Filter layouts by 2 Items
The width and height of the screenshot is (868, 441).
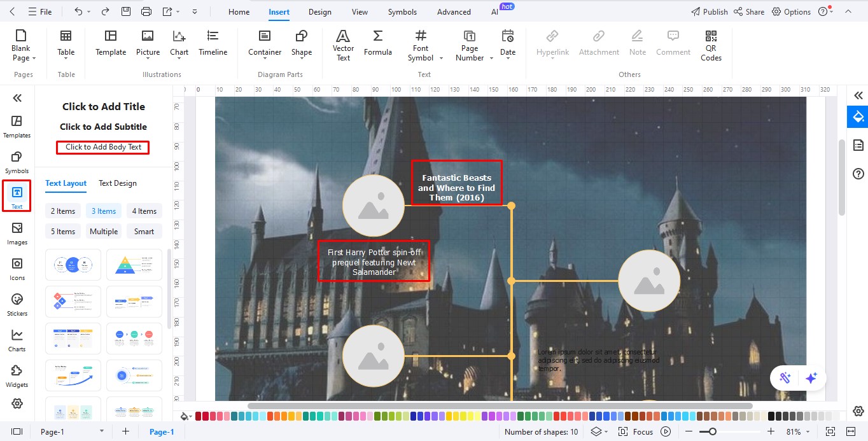tap(63, 211)
